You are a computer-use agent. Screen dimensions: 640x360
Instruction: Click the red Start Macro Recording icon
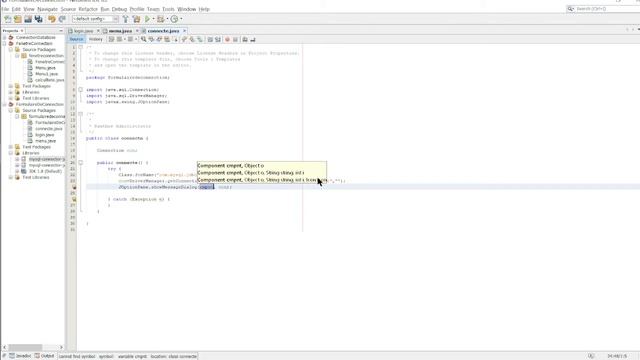(227, 40)
